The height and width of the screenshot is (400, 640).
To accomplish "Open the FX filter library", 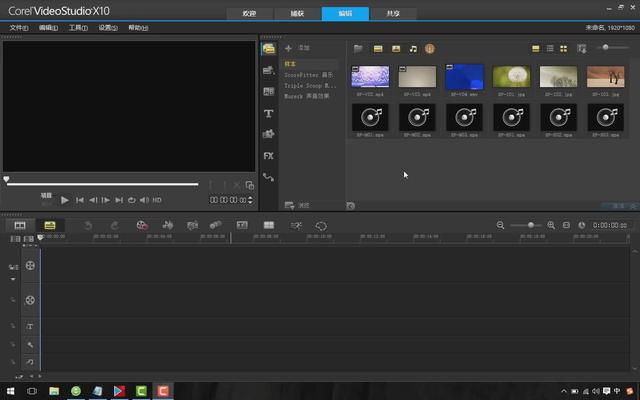I will [x=268, y=155].
